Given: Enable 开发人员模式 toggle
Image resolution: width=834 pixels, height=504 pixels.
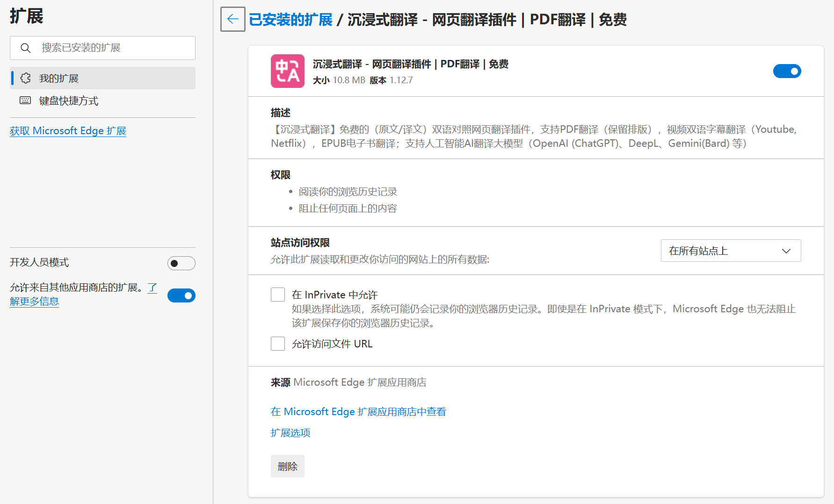Looking at the screenshot, I should click(x=181, y=263).
